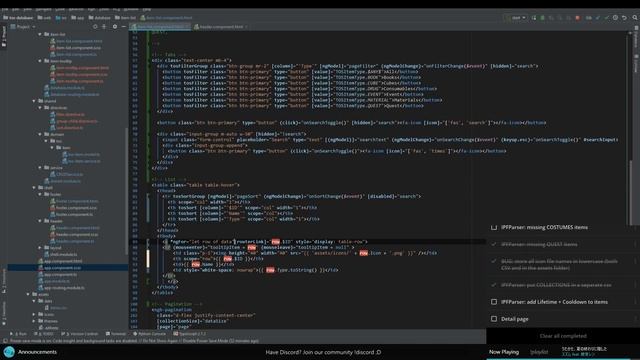Image resolution: width=640 pixels, height=360 pixels.
Task: Collapse the item-tooltip folder
Action: point(40,61)
